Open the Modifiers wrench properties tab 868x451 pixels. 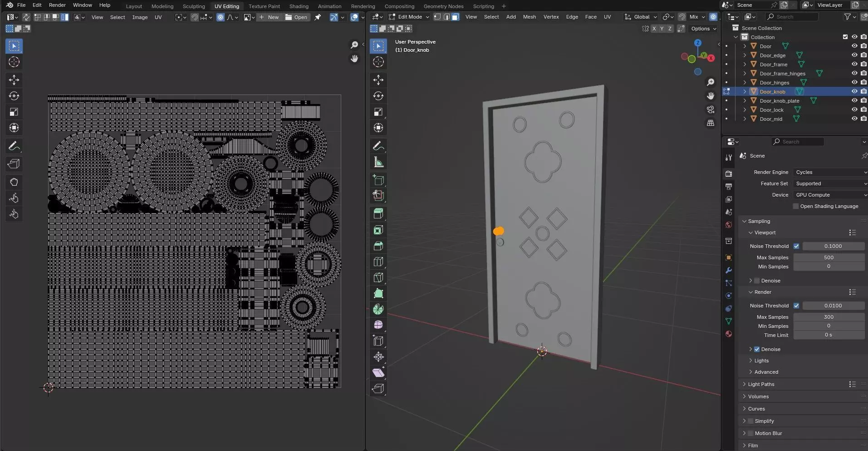click(729, 270)
